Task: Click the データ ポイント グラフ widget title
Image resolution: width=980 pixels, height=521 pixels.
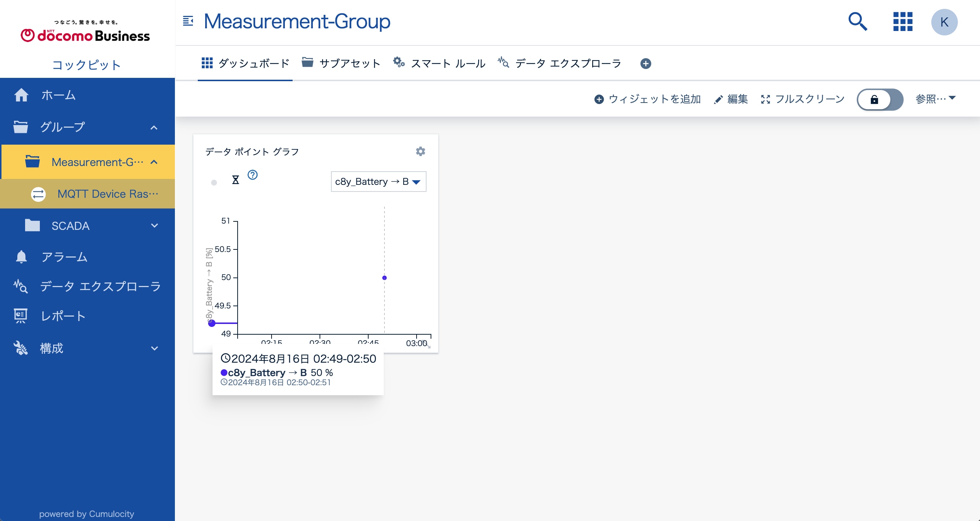Action: 252,152
